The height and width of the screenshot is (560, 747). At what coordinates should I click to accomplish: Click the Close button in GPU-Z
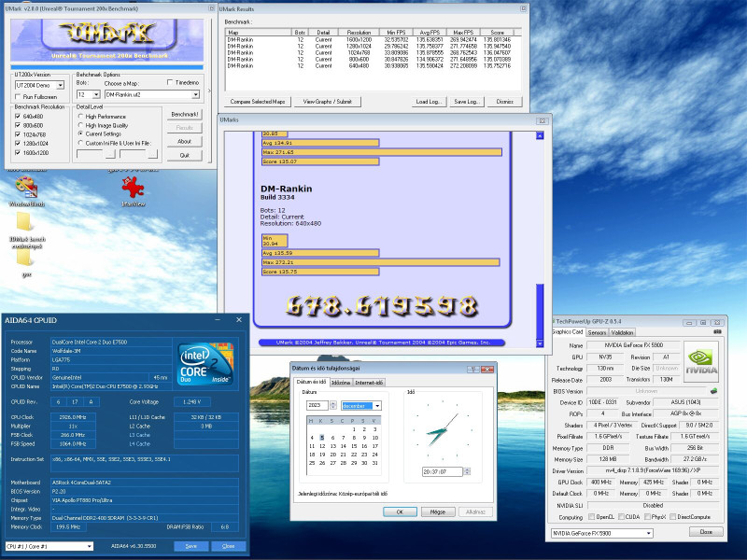(706, 532)
